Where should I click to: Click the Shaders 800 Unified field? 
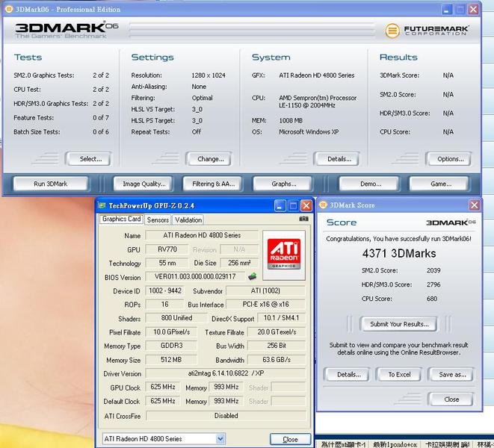tap(176, 318)
